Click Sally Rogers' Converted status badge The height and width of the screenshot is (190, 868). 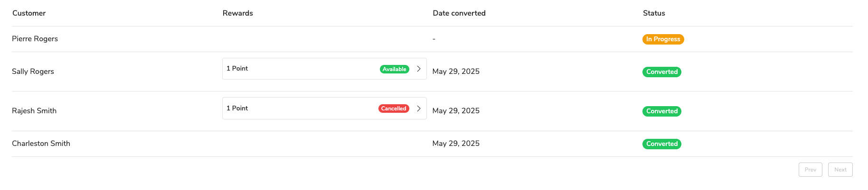tap(661, 72)
